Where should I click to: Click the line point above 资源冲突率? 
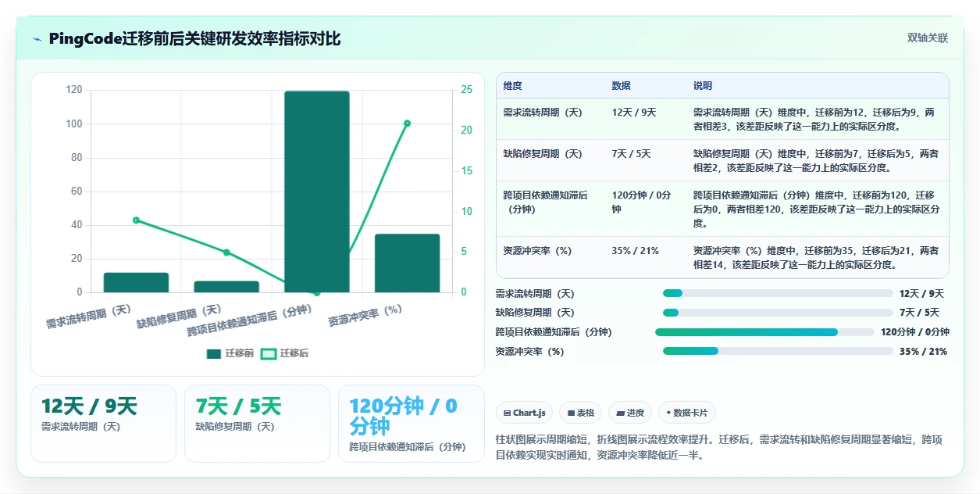[407, 123]
